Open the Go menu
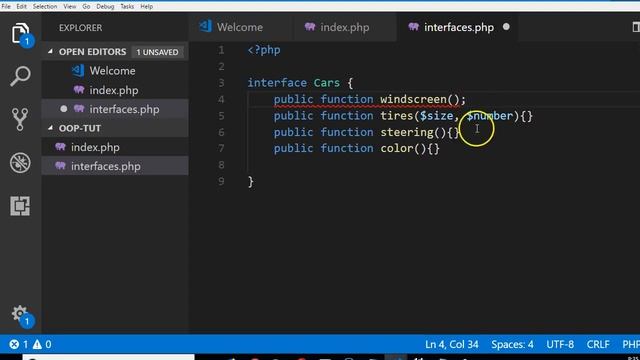The width and height of the screenshot is (640, 360). click(86, 7)
